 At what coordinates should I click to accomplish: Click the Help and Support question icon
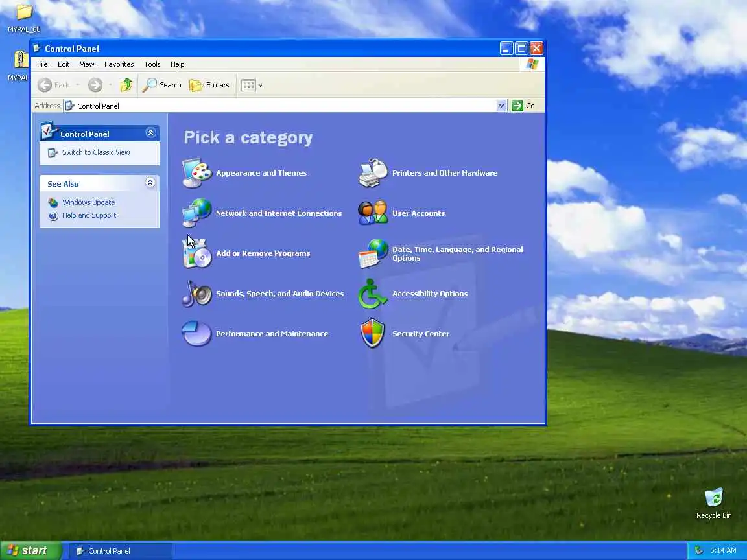pos(53,216)
